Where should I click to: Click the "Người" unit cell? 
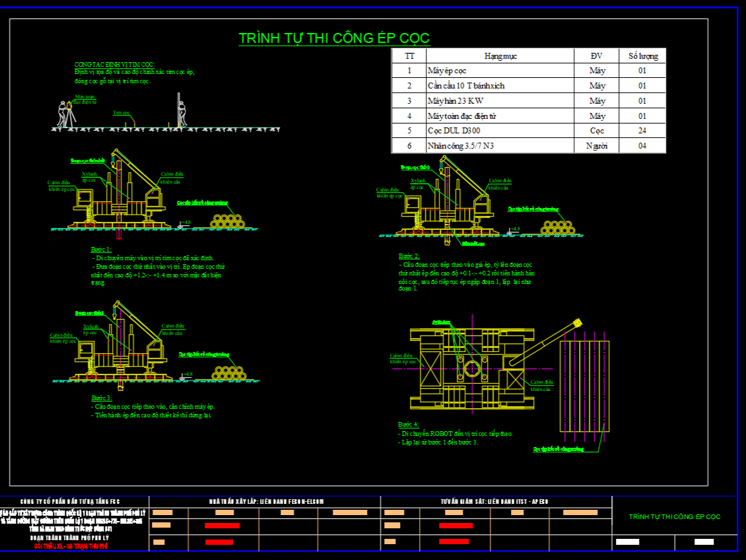597,146
